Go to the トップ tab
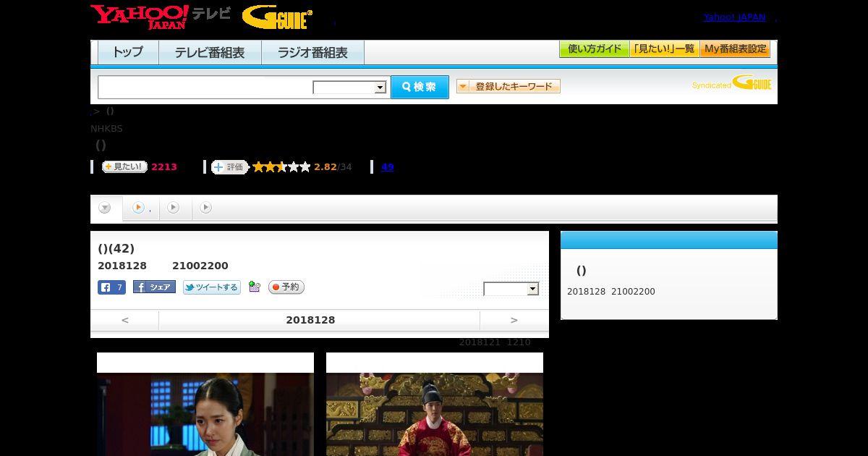The height and width of the screenshot is (456, 868). 128,53
